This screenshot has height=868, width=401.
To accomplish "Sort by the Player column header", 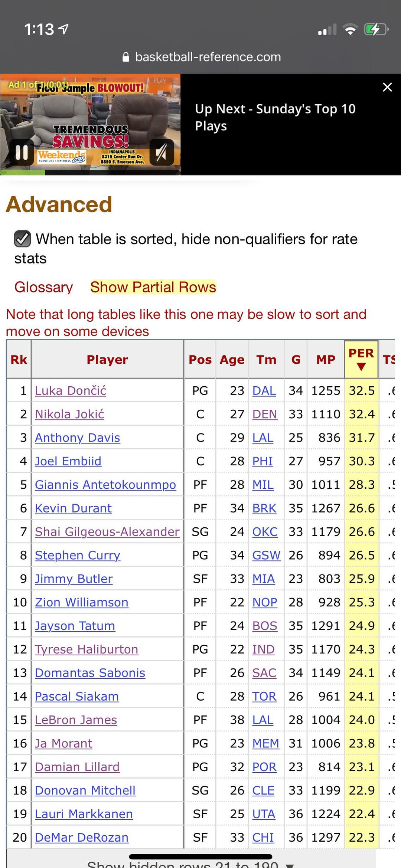I will [x=107, y=360].
